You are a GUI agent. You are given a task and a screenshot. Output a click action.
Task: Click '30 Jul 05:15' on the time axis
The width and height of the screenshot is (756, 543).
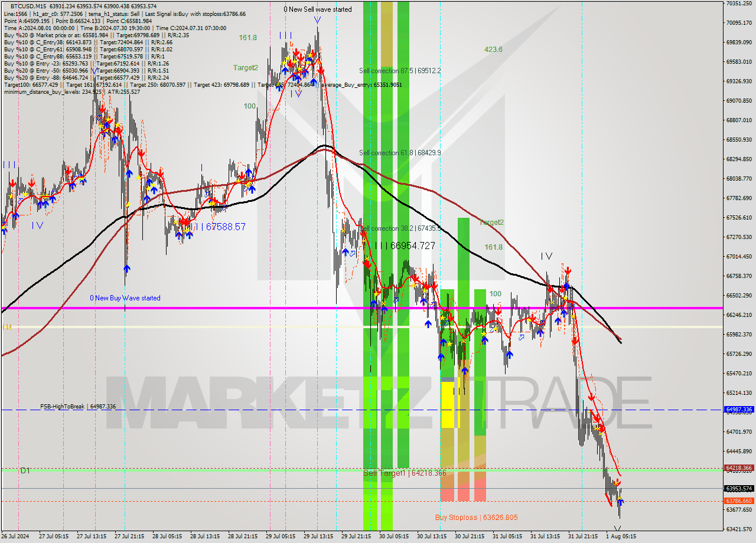395,537
